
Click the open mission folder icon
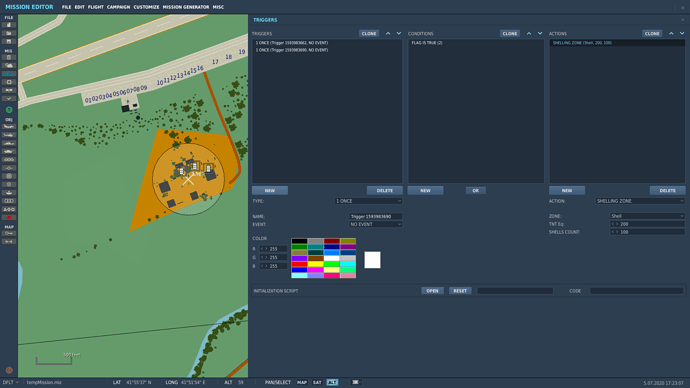click(x=9, y=33)
